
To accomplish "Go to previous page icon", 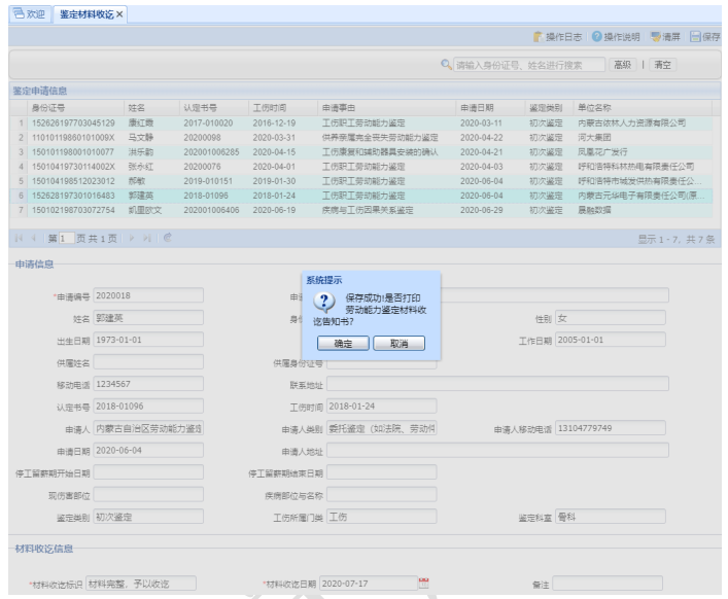I will coord(33,238).
